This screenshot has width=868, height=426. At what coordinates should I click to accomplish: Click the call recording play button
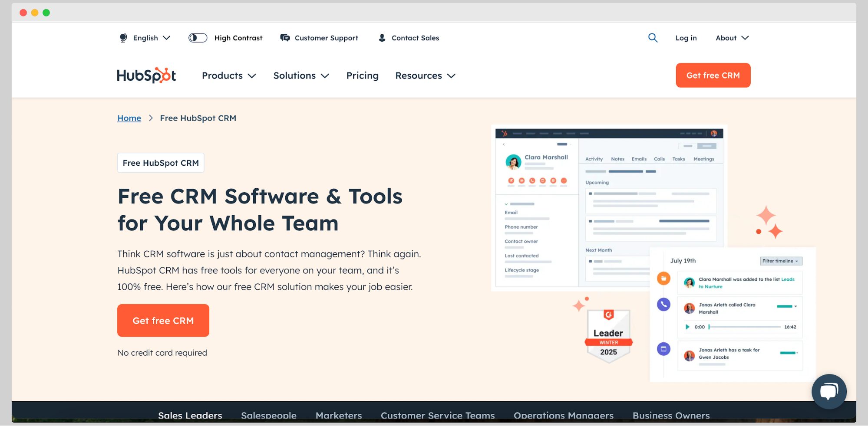(x=687, y=327)
